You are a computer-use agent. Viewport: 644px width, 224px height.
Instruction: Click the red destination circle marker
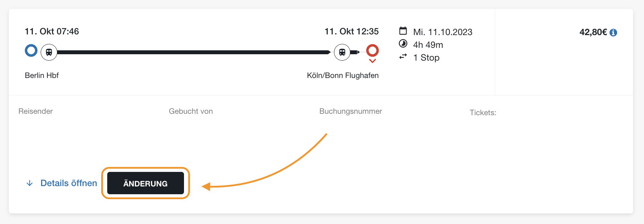(372, 50)
